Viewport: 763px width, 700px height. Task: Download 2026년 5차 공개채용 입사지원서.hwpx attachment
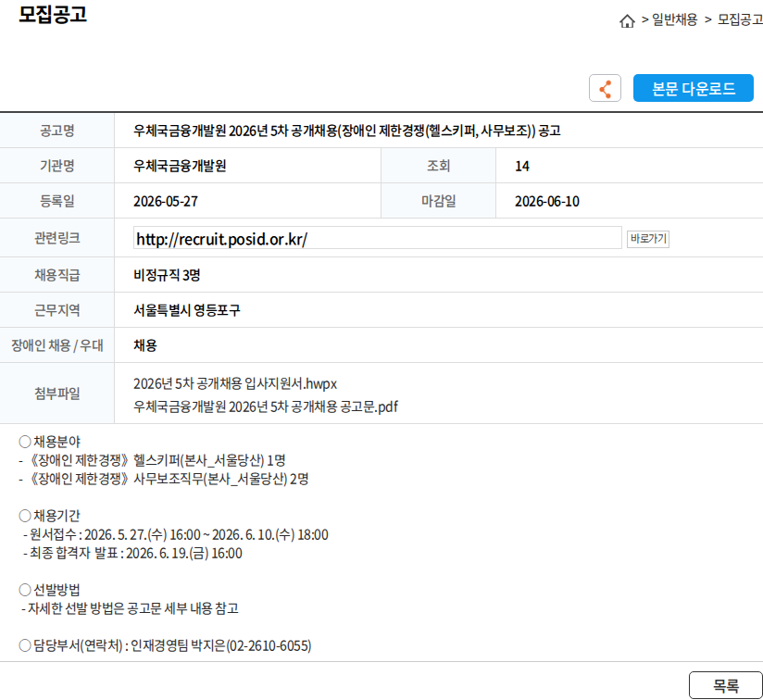[x=235, y=384]
